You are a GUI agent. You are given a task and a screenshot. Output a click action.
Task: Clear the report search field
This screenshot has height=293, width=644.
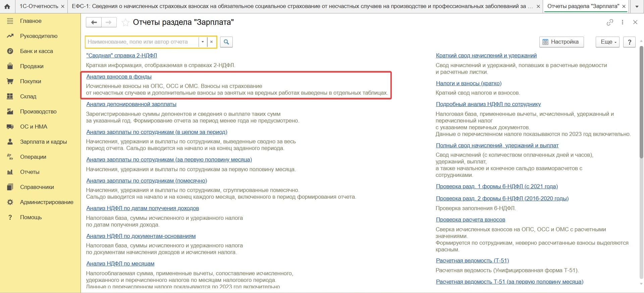[x=211, y=42]
